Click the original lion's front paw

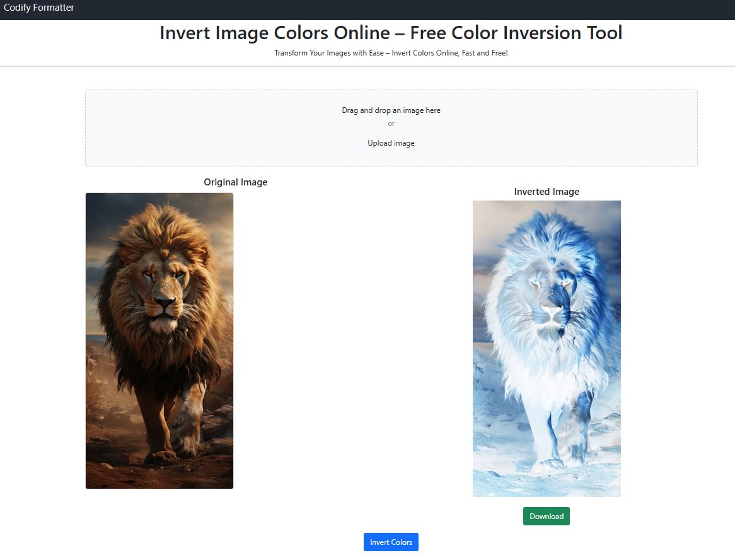160,456
